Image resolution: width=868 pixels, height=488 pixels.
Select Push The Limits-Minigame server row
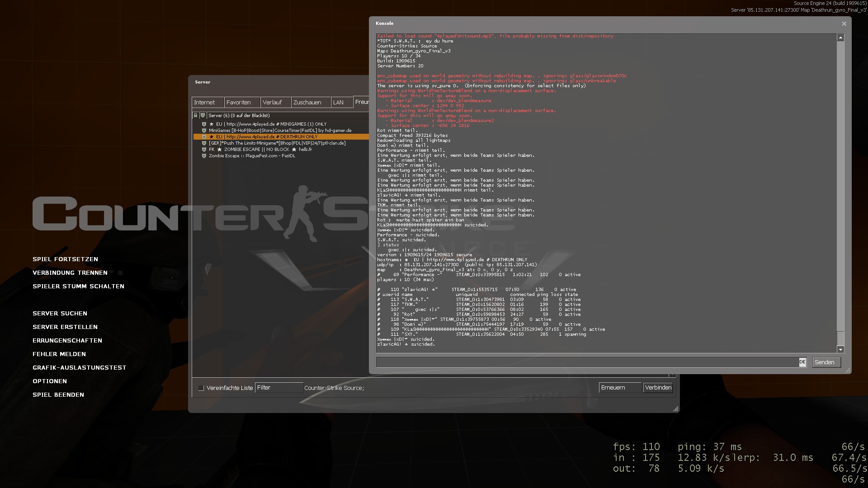point(281,143)
